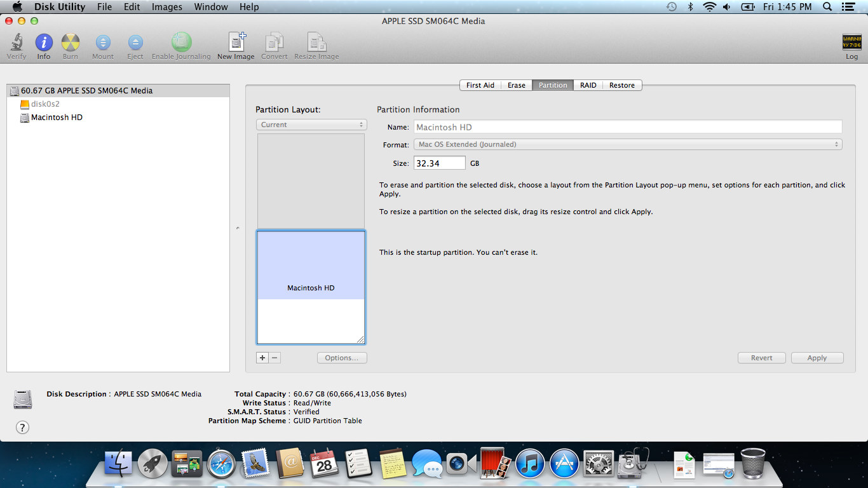
Task: Open the Help question mark button
Action: point(22,428)
